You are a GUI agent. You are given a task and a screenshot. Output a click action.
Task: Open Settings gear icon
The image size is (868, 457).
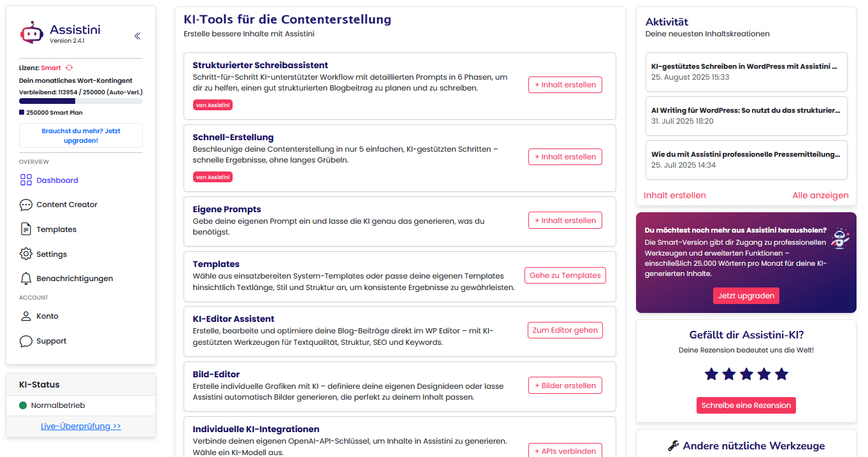(25, 254)
